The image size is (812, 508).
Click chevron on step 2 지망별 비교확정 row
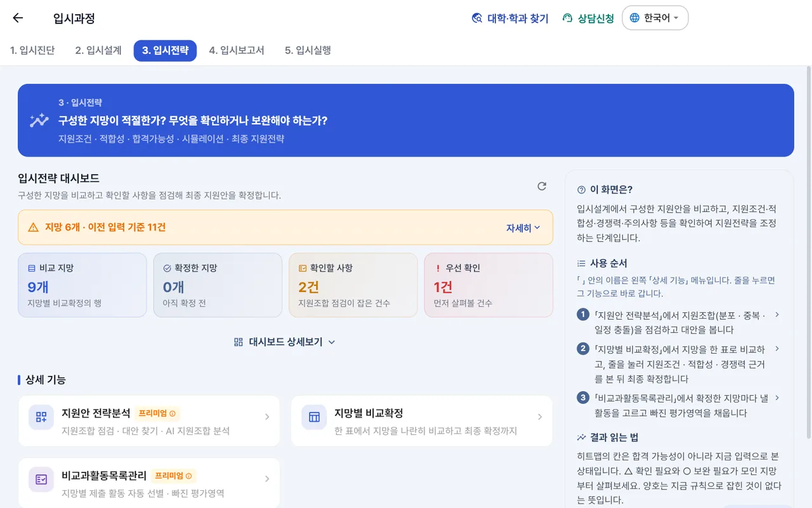click(x=777, y=349)
